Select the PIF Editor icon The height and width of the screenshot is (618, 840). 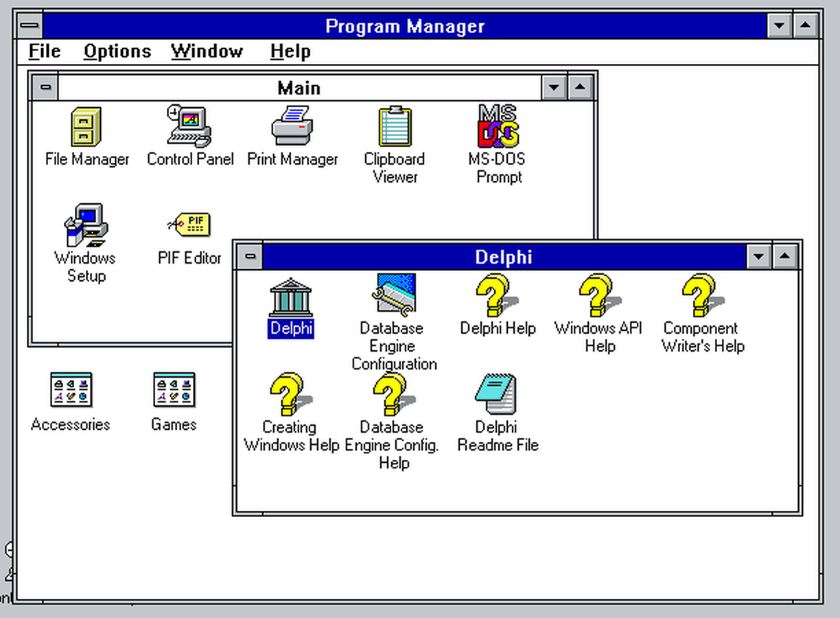pyautogui.click(x=189, y=225)
